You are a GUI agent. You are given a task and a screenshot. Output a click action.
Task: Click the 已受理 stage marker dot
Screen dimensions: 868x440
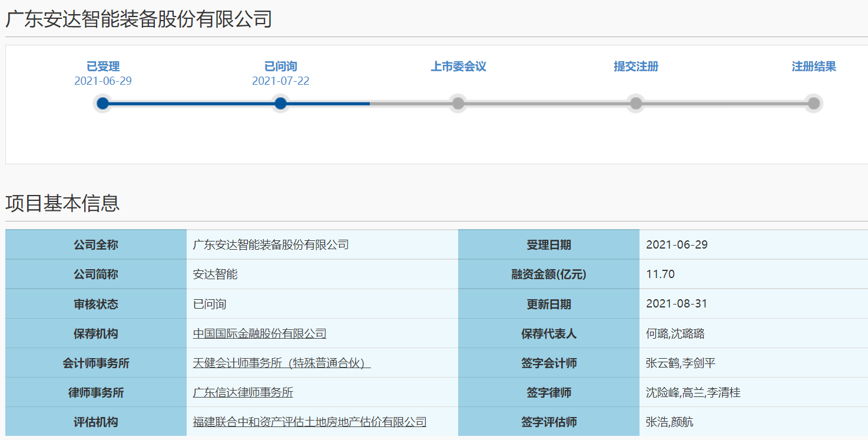(x=103, y=103)
